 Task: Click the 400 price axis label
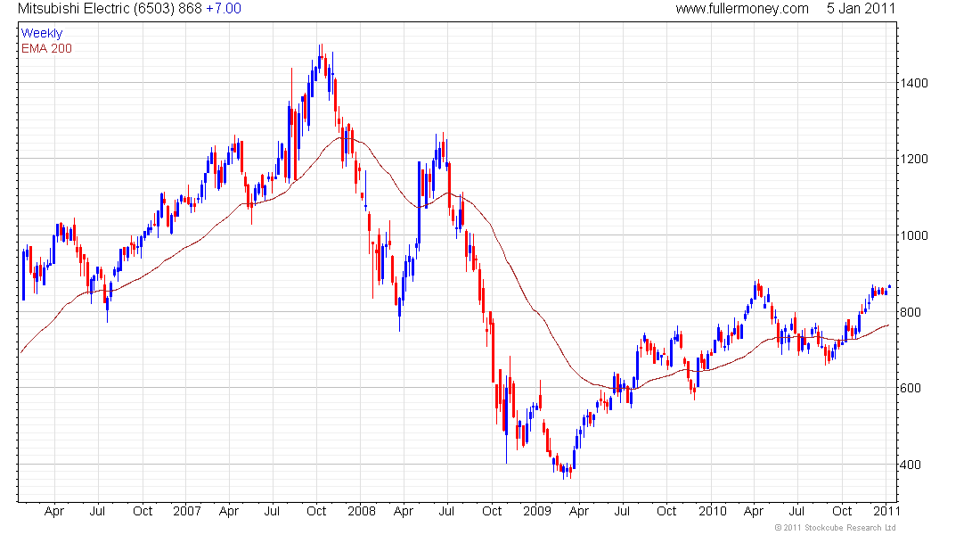click(x=910, y=465)
